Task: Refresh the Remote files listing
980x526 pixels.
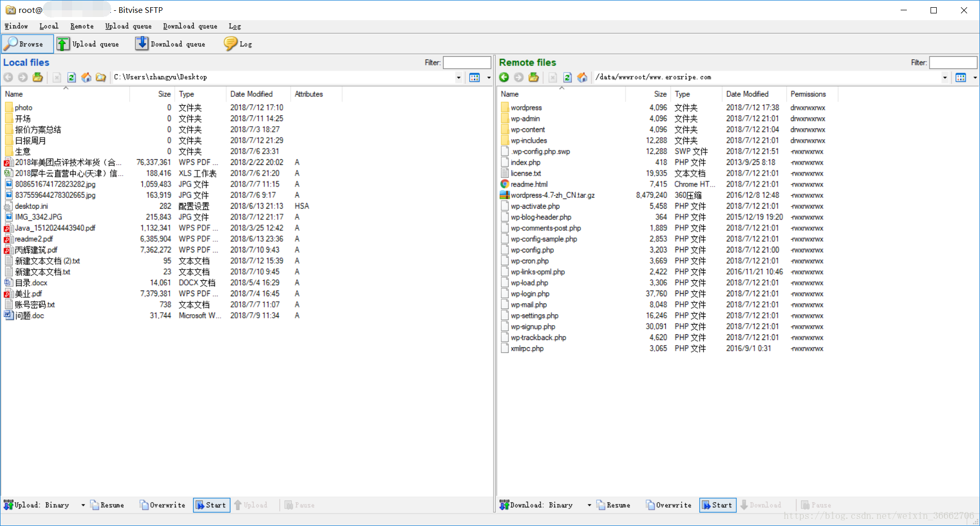Action: (x=567, y=77)
